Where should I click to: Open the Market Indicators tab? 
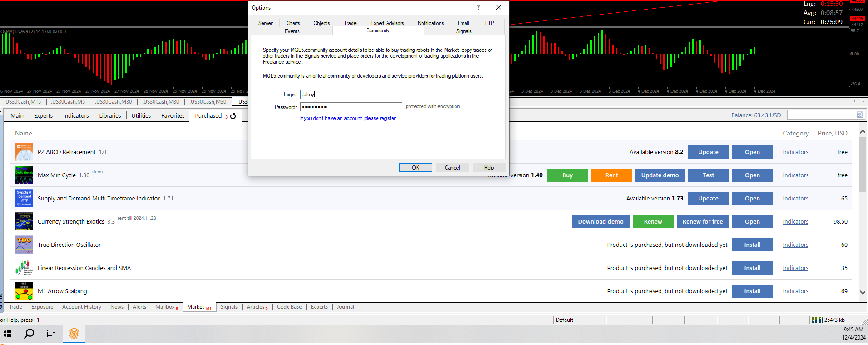click(76, 116)
